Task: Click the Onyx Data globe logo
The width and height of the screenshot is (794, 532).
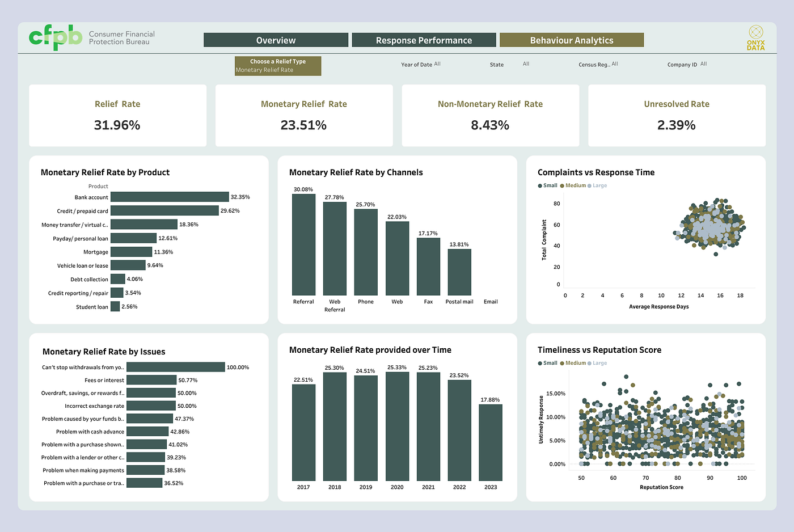Action: tap(755, 32)
